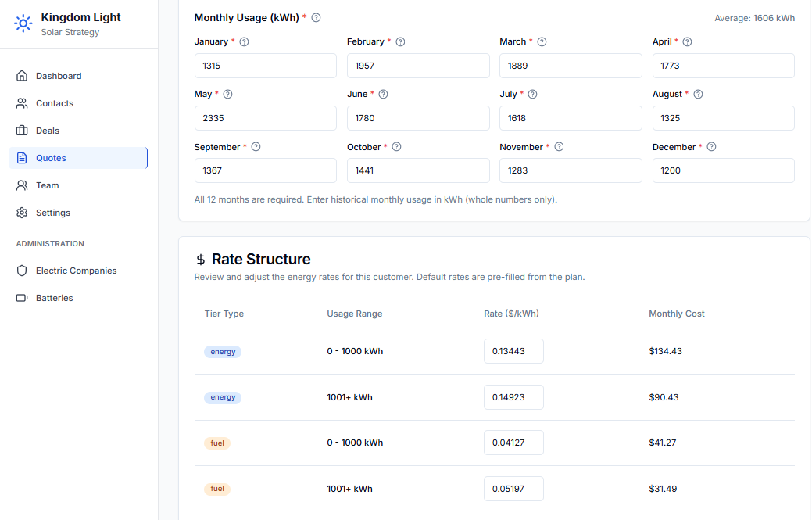The image size is (812, 520).
Task: Go to the Dashboard page
Action: [78, 76]
